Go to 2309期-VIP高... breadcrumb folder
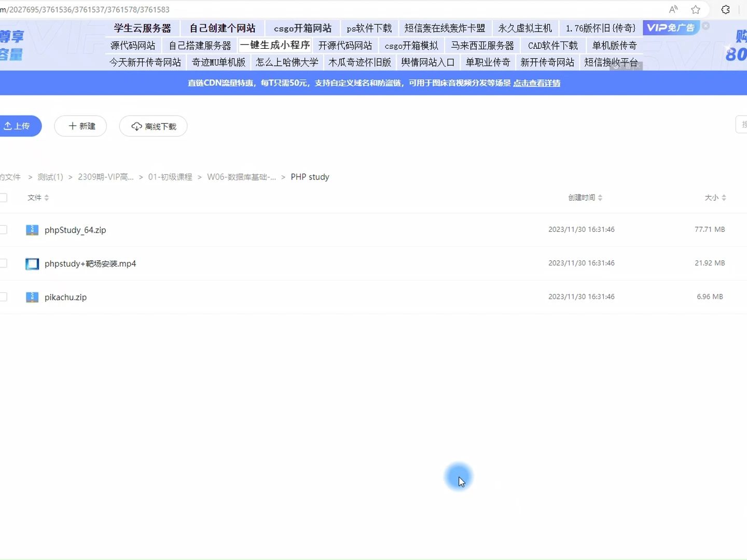The width and height of the screenshot is (747, 560). [x=106, y=177]
